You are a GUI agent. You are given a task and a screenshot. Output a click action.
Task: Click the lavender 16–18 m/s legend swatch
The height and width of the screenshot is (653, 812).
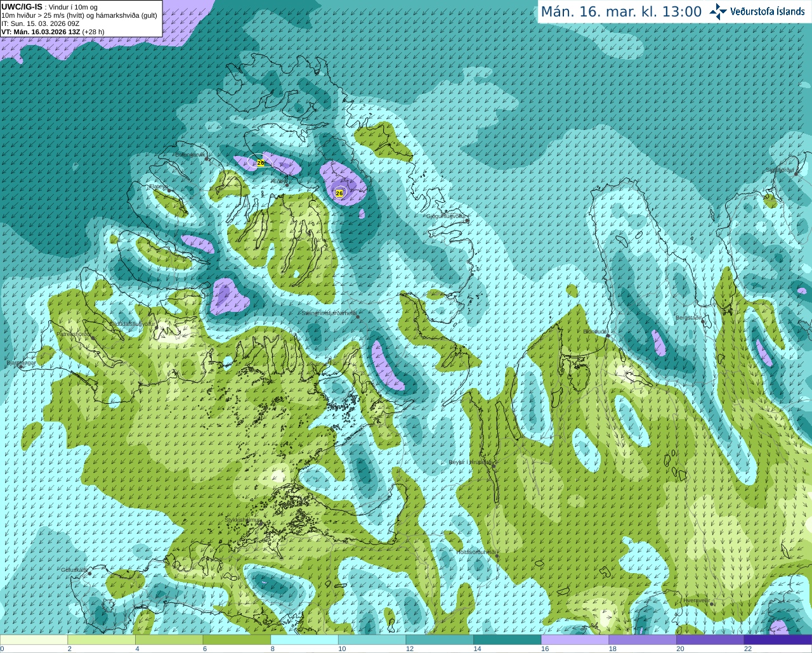tap(575, 640)
